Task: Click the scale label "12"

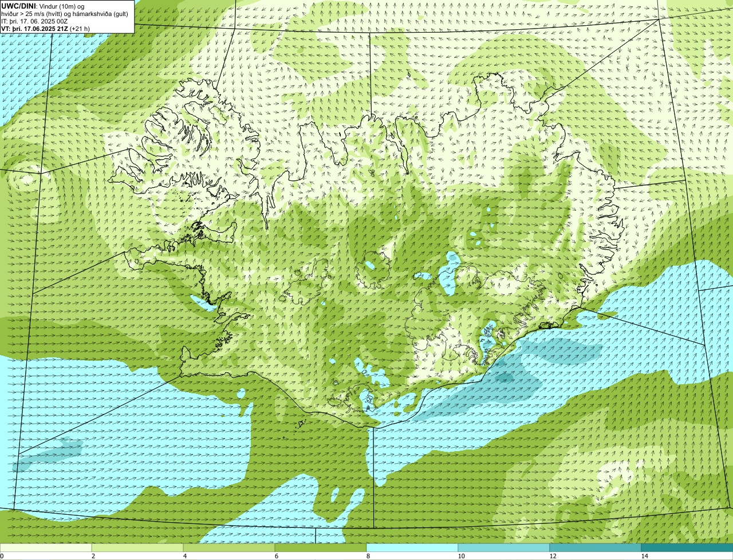Action: [553, 556]
